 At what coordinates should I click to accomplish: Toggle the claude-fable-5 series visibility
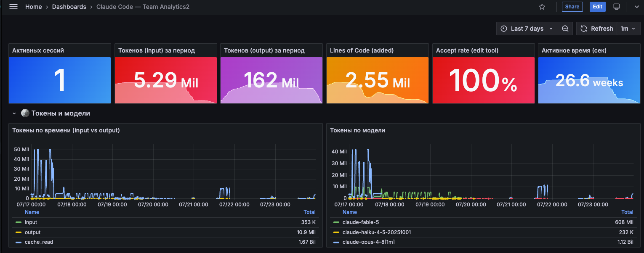click(357, 222)
